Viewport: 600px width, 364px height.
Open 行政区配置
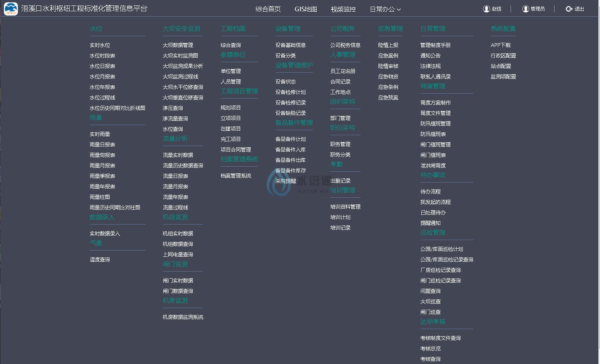click(503, 56)
